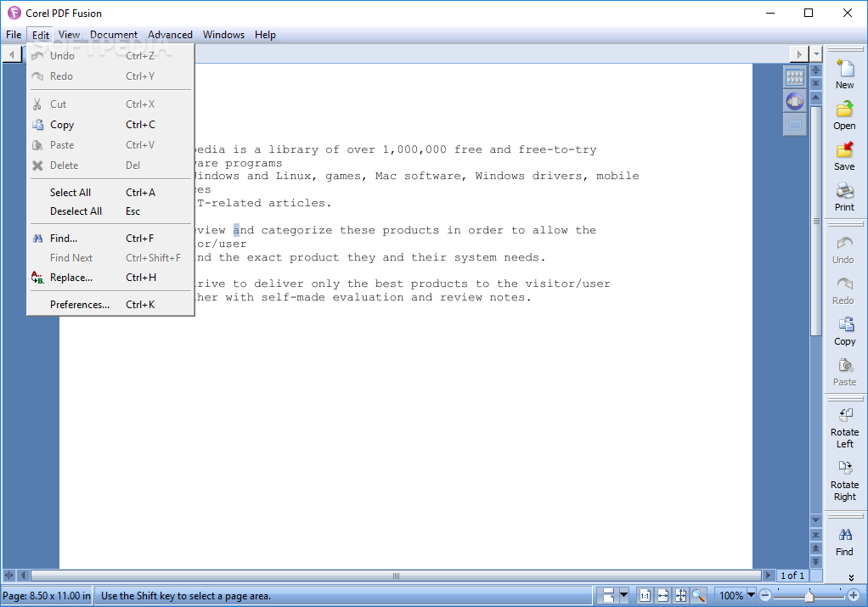Click the Open folder icon
868x607 pixels.
pos(845,109)
